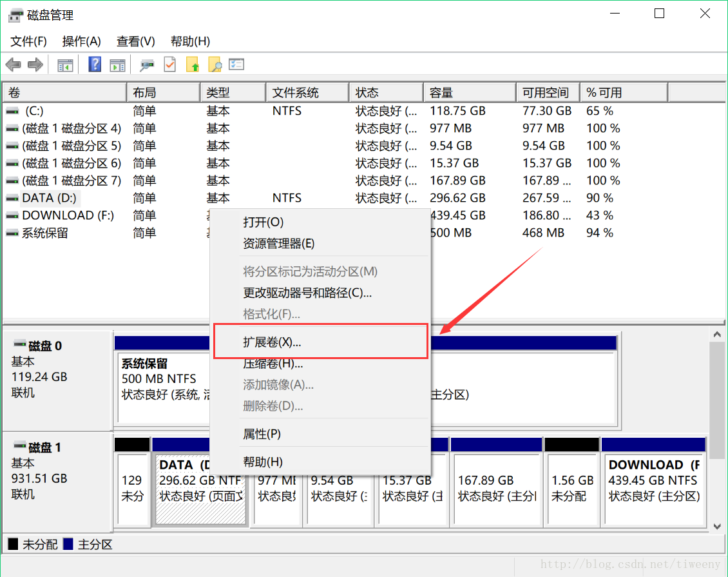
Task: Sort by the % 可用 column header
Action: (624, 92)
